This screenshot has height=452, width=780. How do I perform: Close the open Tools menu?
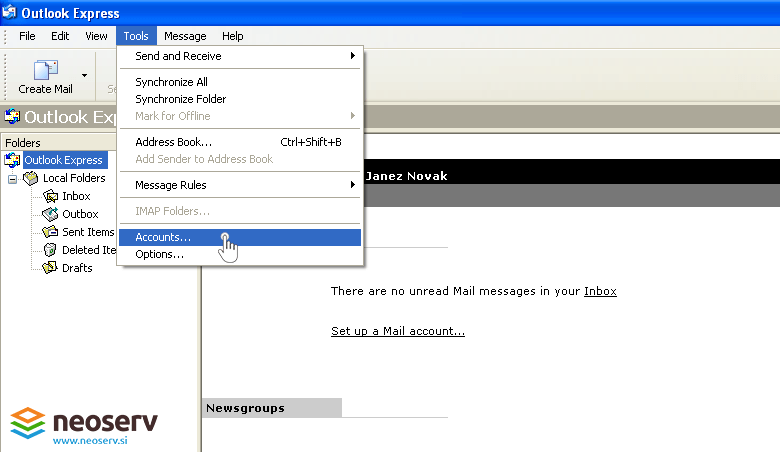tap(136, 36)
